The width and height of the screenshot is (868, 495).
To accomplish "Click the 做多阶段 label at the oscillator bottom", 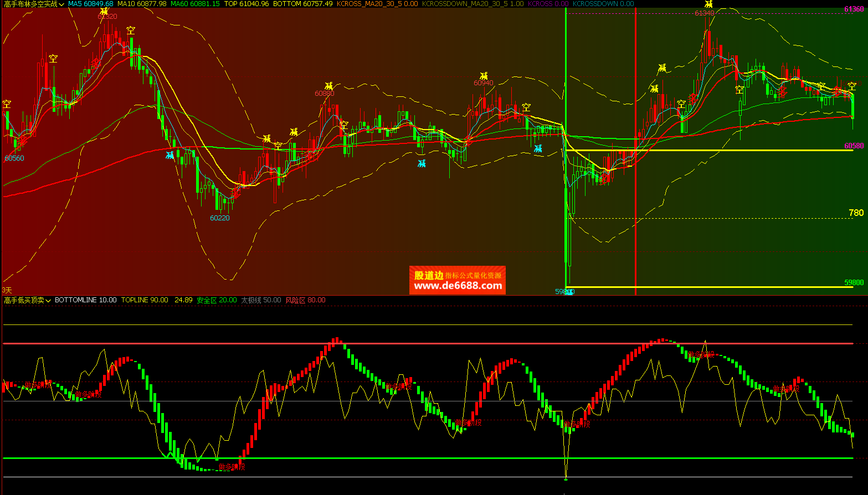I will (232, 467).
